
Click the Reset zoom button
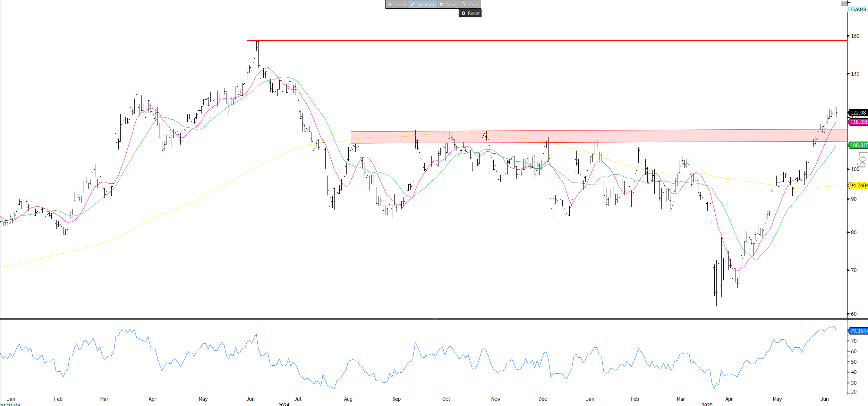tap(470, 13)
